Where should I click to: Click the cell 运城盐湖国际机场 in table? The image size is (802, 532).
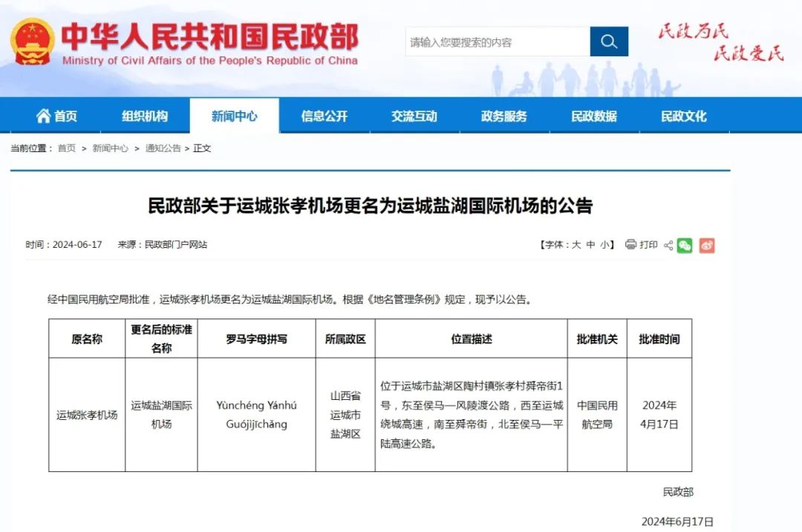(x=161, y=415)
